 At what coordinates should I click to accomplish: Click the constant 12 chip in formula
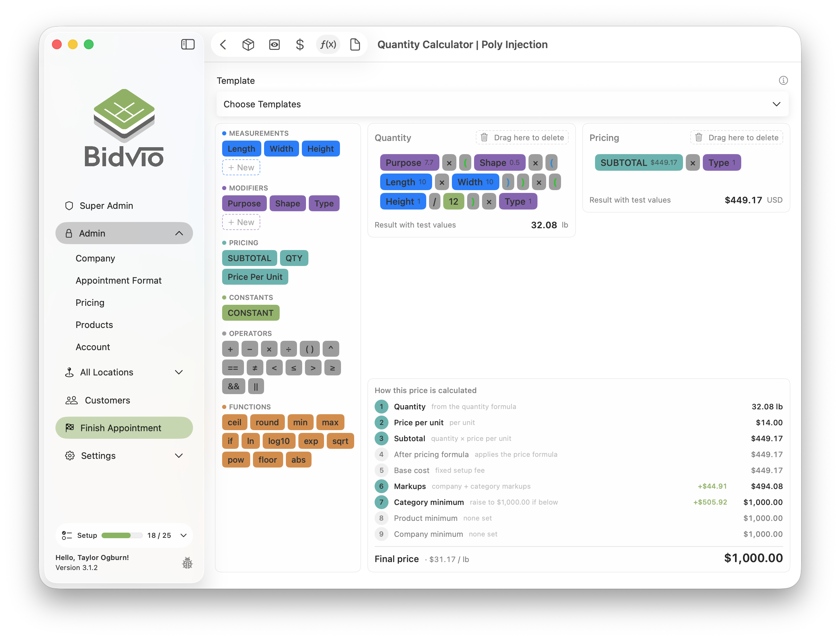[454, 201]
